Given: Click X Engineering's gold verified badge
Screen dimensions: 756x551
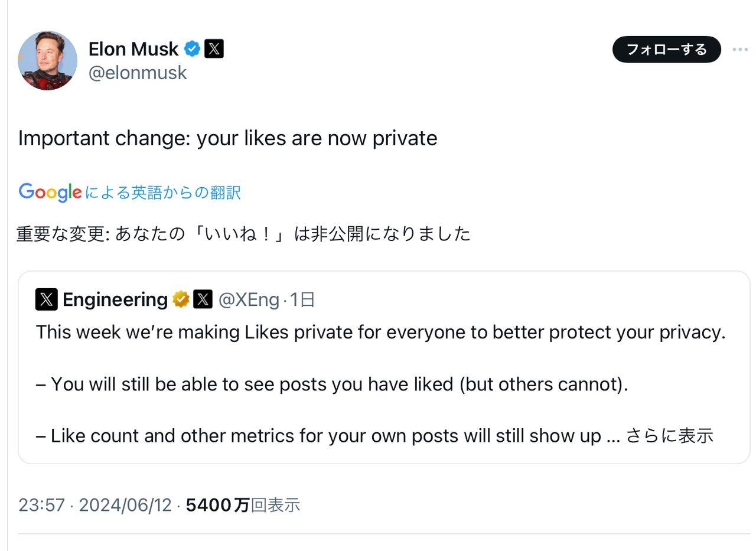Looking at the screenshot, I should (x=180, y=299).
